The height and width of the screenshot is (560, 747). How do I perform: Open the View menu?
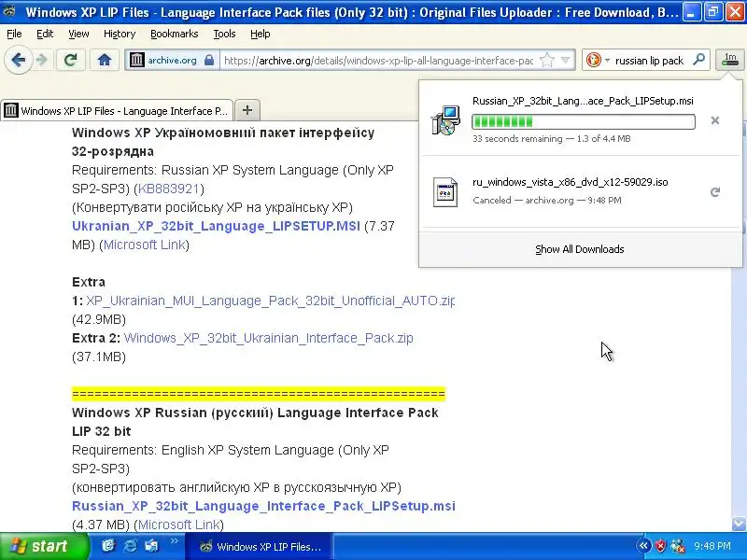78,34
